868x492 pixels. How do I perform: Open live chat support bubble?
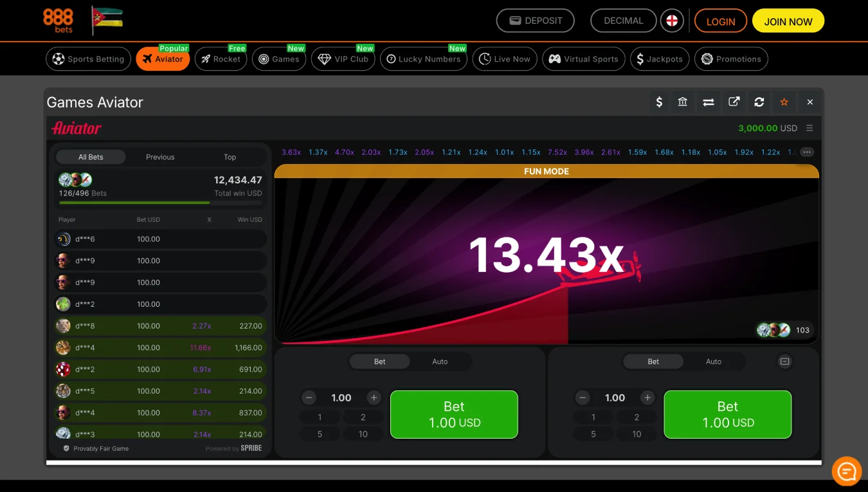pyautogui.click(x=846, y=472)
